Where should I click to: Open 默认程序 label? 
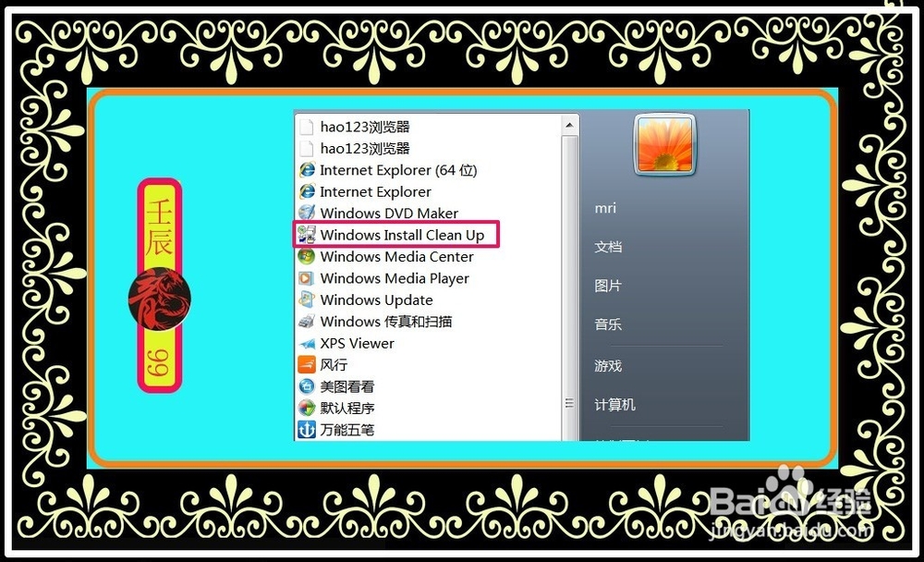tap(347, 408)
